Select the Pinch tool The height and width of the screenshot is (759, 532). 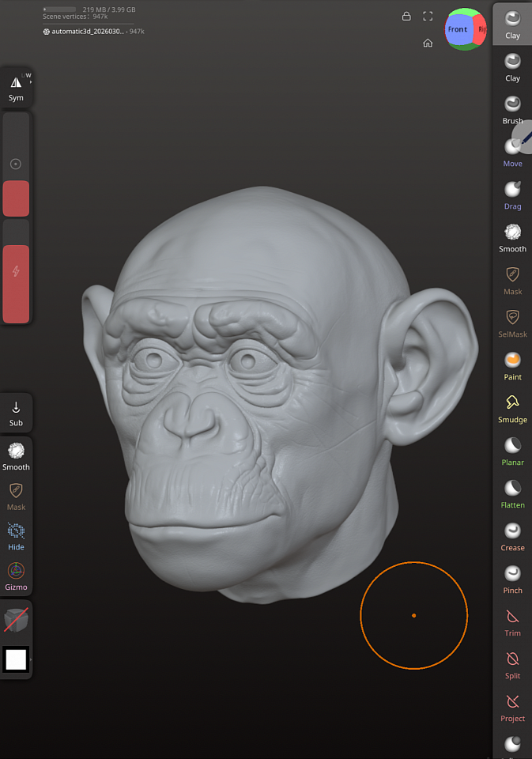pos(512,579)
